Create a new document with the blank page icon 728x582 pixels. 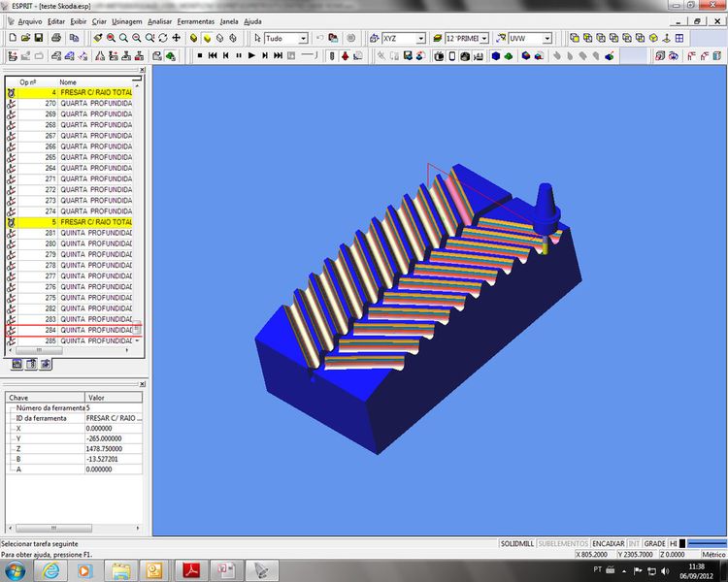(x=13, y=38)
